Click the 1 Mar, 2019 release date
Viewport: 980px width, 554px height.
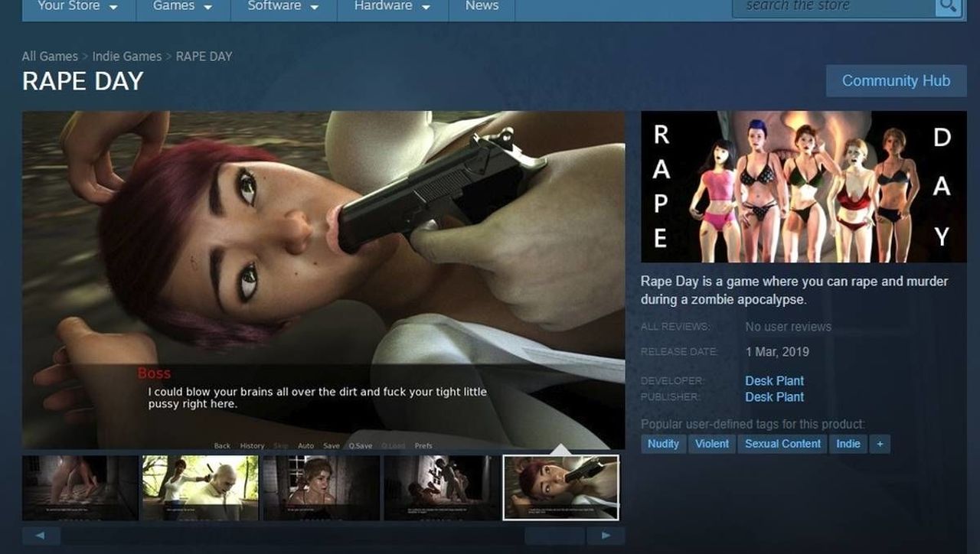[777, 352]
